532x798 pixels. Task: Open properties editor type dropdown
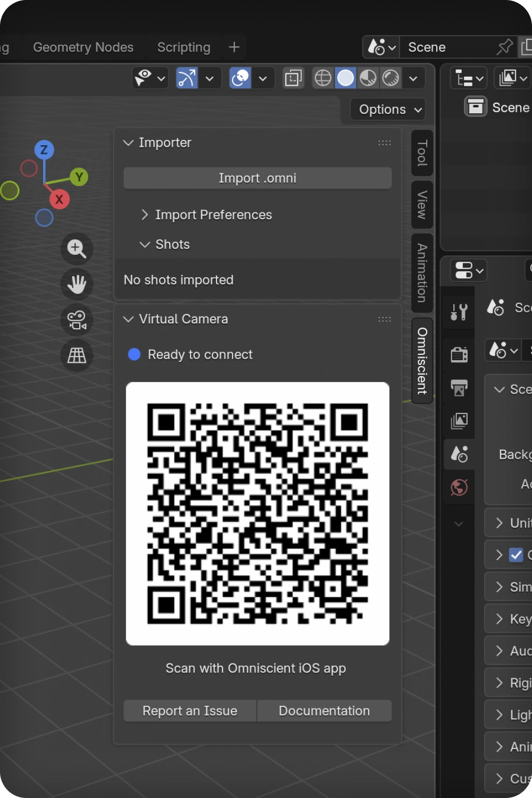coord(469,270)
